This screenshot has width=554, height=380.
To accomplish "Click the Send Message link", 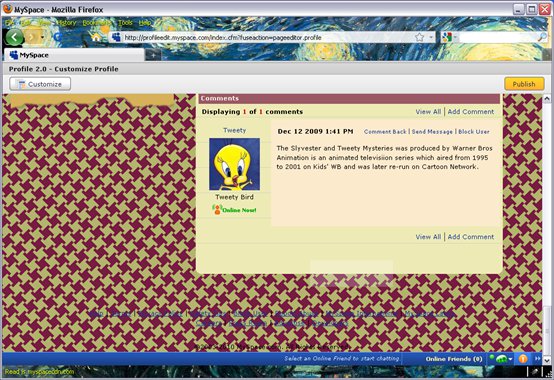I will coord(432,132).
